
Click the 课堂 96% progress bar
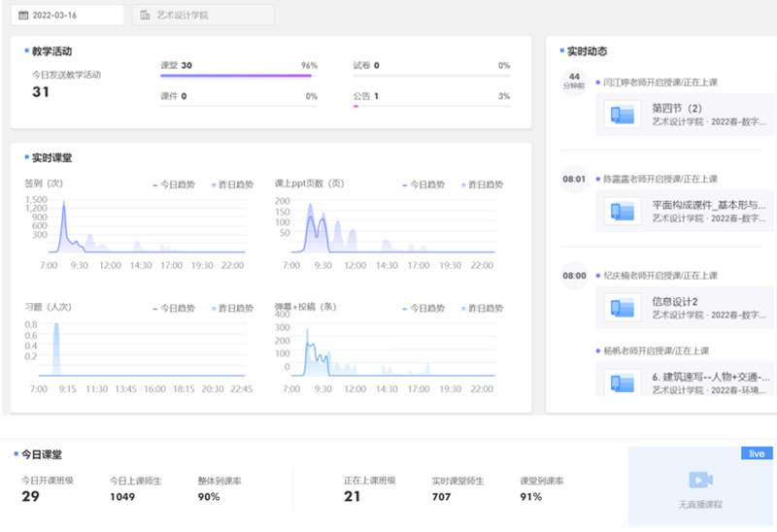coord(236,76)
